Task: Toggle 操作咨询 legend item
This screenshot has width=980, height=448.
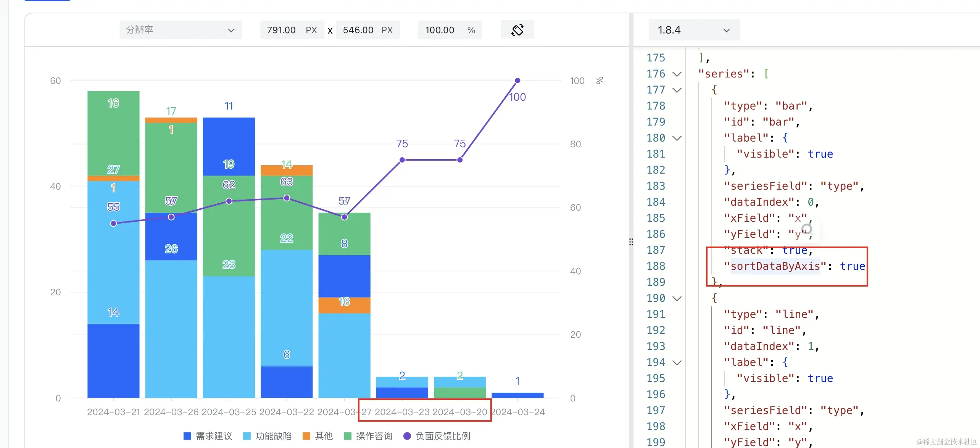Action: pos(374,436)
